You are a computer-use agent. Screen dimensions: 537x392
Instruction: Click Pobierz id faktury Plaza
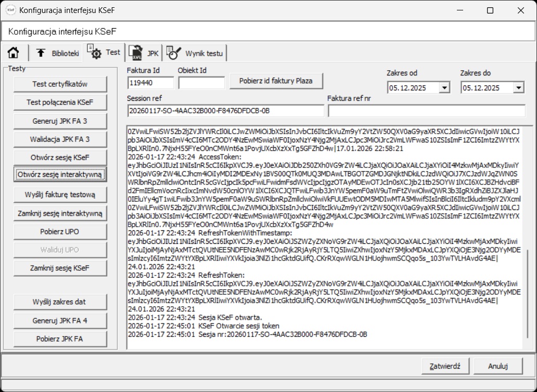coord(276,81)
